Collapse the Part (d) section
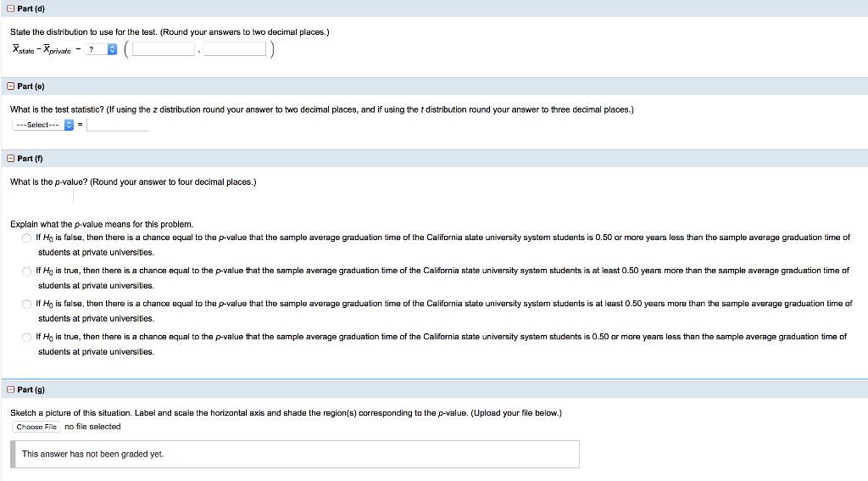This screenshot has height=481, width=868. [x=10, y=8]
